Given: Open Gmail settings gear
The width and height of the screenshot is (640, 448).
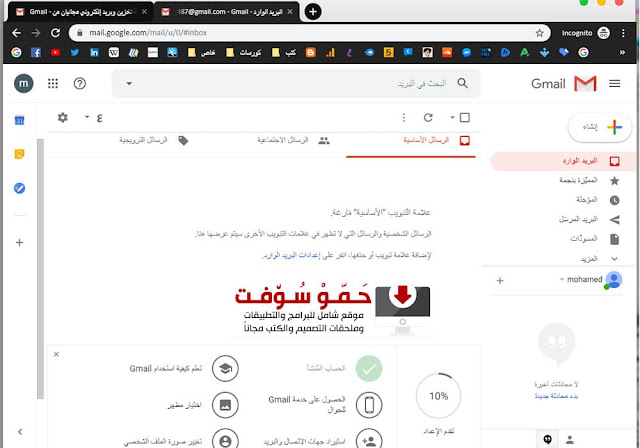Looking at the screenshot, I should [62, 118].
